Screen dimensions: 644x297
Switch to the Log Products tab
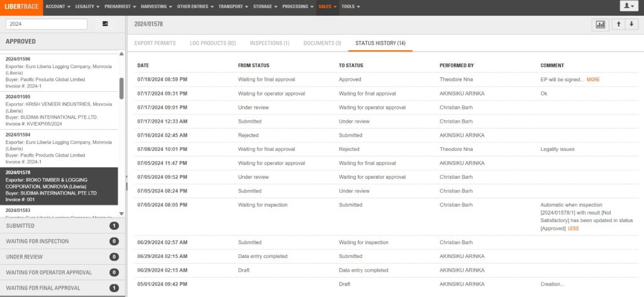coord(213,43)
